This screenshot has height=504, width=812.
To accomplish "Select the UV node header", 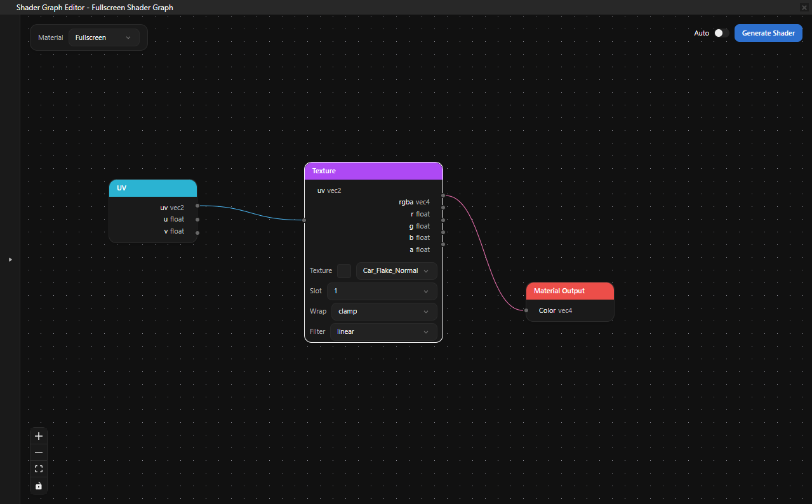I will point(152,188).
